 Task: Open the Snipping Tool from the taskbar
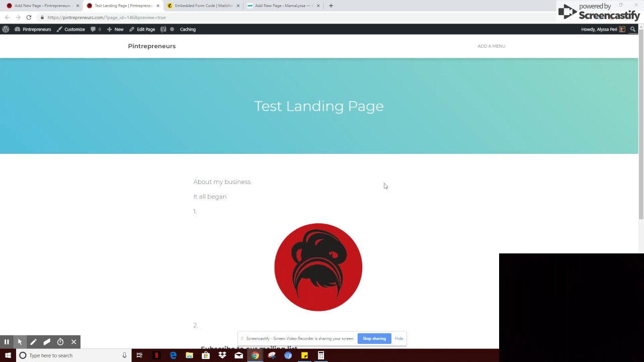pos(272,355)
